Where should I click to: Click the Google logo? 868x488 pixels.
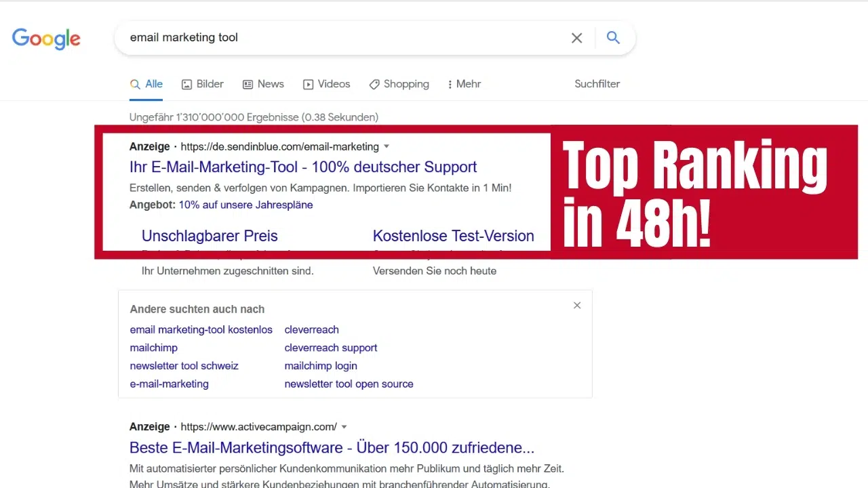tap(46, 39)
